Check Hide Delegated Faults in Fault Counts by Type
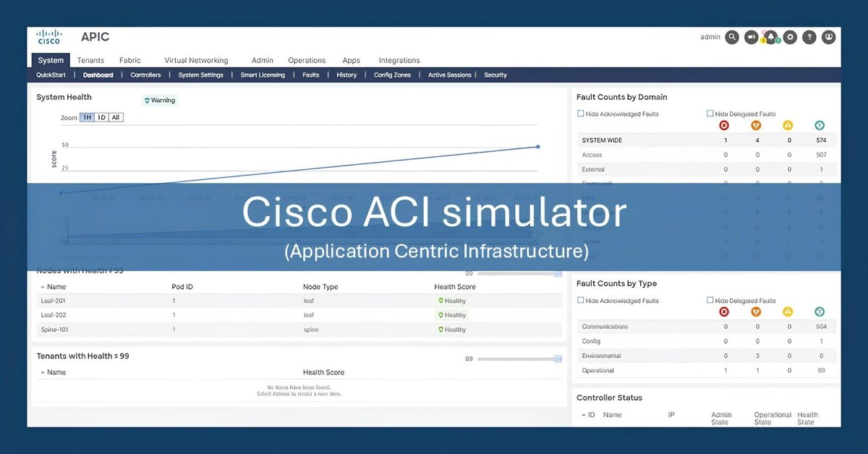868x454 pixels. 710,299
